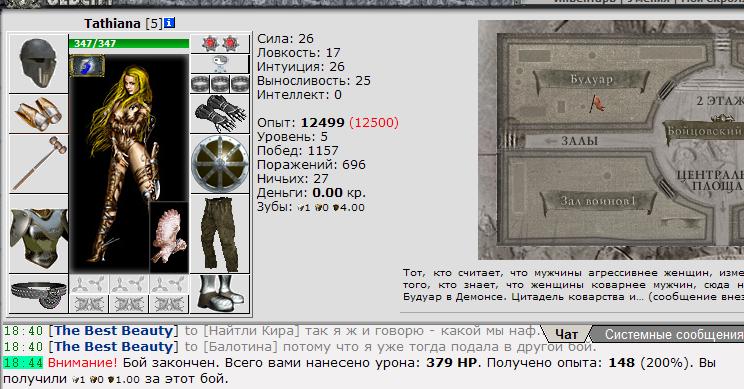The image size is (744, 389).
Task: Click the green 347/347 health bar
Action: coord(129,43)
